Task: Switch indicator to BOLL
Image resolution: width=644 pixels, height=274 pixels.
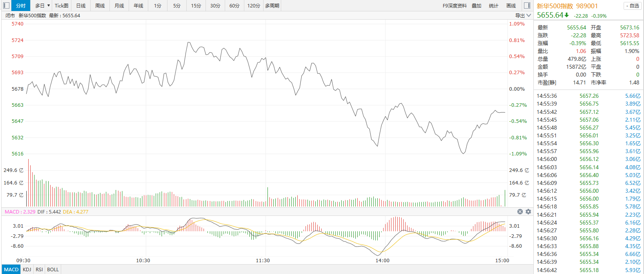Action: 53,270
